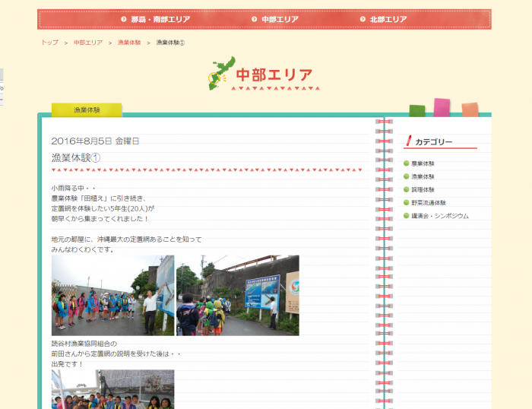Open 那覇・南部エリア in the top navigation
Screen dimensions: 532x409
coord(160,19)
